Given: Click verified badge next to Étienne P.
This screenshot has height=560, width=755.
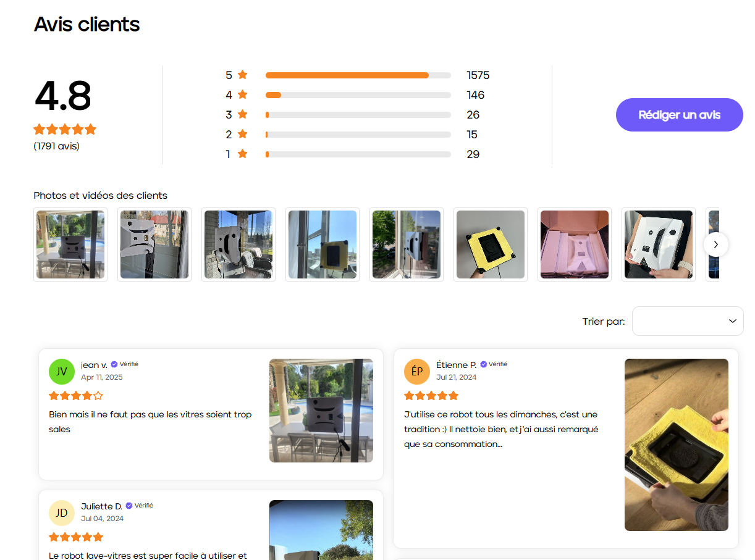Looking at the screenshot, I should [x=484, y=364].
